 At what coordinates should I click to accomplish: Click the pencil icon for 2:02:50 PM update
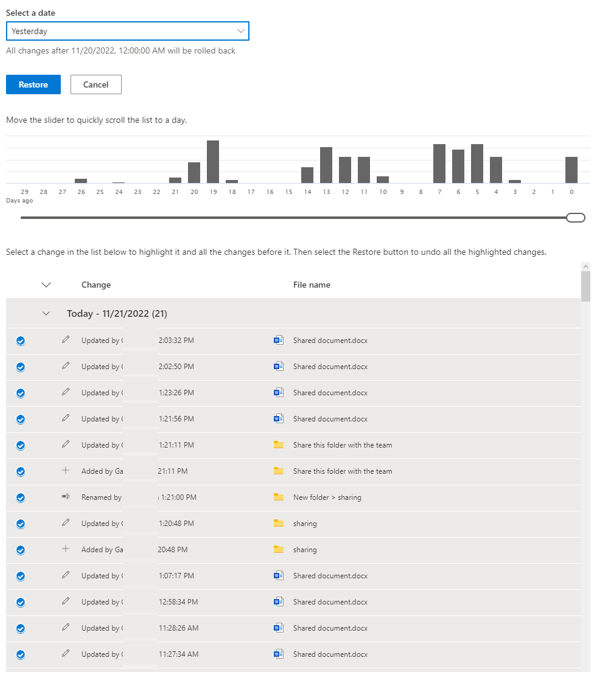pos(65,366)
